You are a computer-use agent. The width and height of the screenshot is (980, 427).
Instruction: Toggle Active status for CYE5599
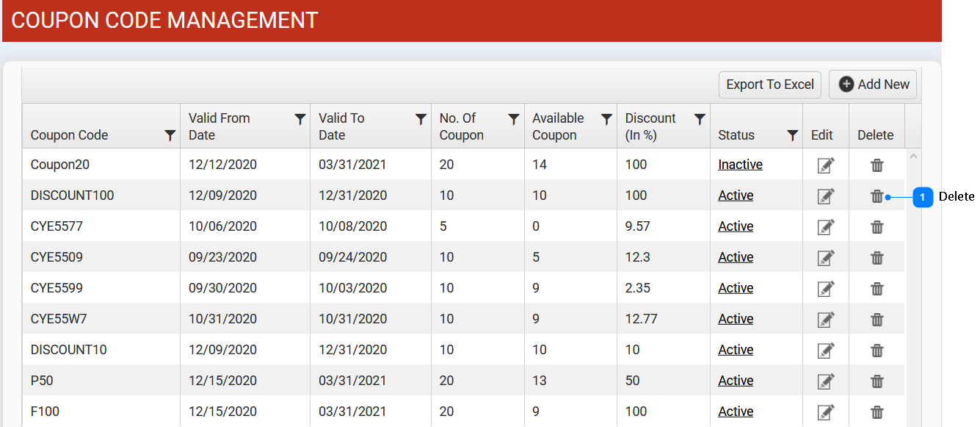pyautogui.click(x=736, y=288)
